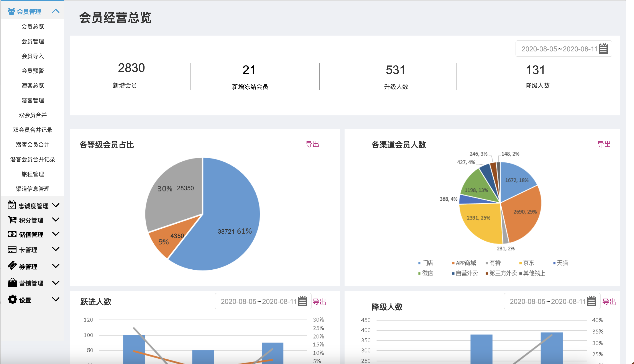Image resolution: width=634 pixels, height=364 pixels.
Task: Expand the 忠诚度管理 chevron
Action: (56, 205)
